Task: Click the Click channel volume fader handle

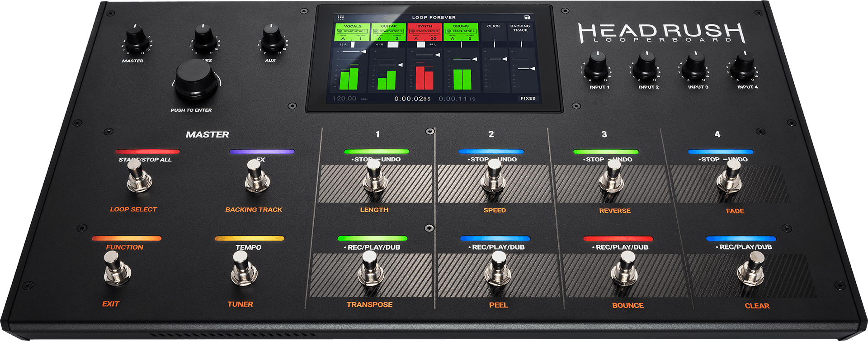Action: (504, 59)
